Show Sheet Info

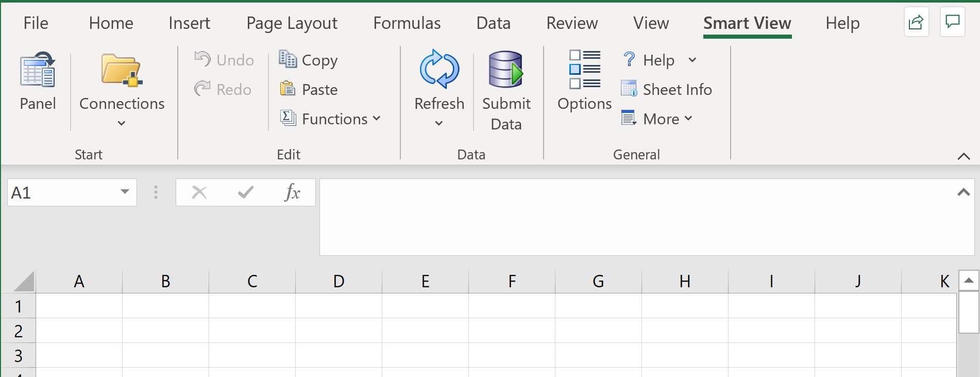[667, 89]
